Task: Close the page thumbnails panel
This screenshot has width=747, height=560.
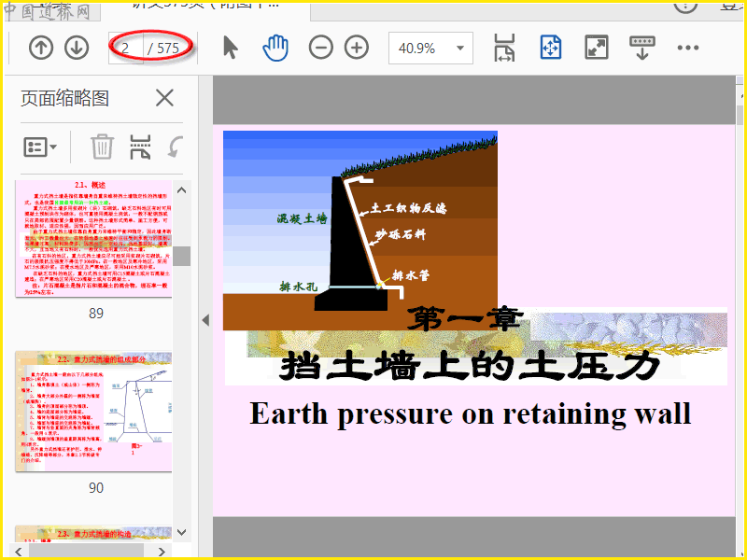Action: pyautogui.click(x=164, y=98)
